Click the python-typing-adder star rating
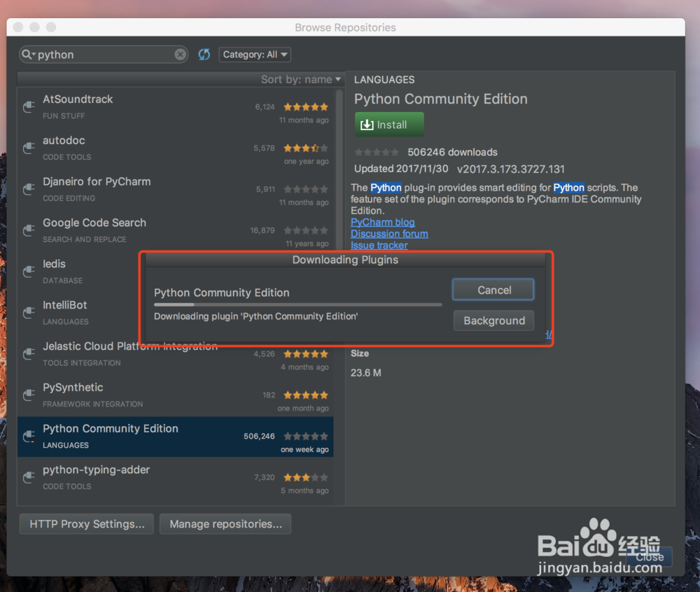Viewport: 700px width, 592px height. coord(306,478)
